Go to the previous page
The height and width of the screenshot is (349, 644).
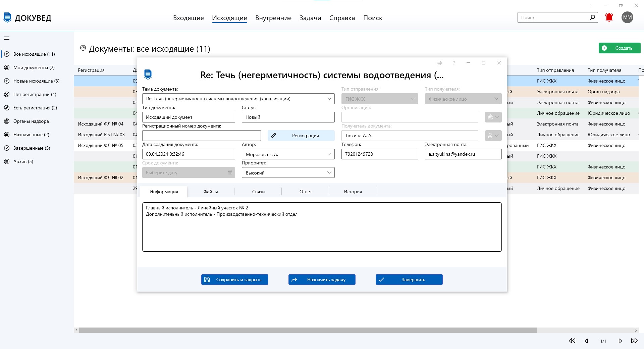pyautogui.click(x=586, y=341)
